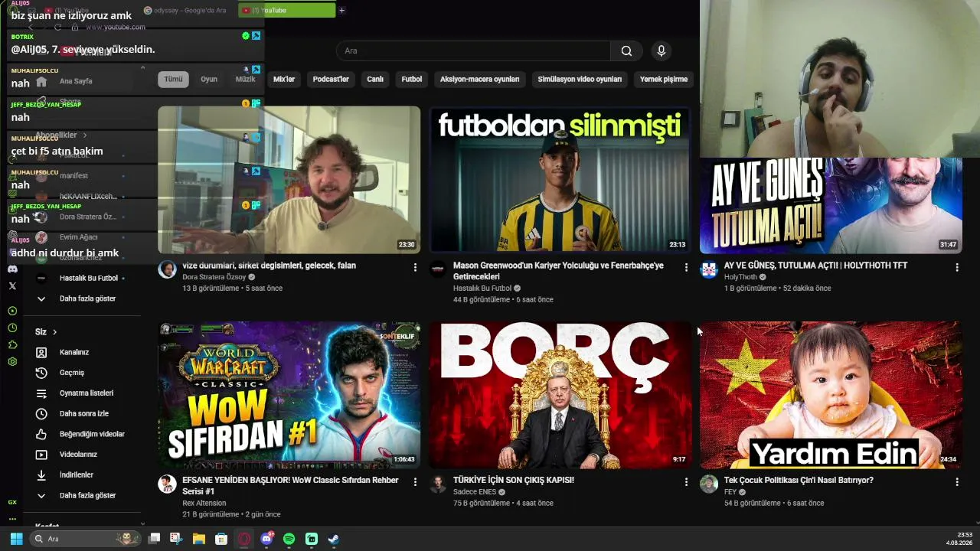Viewport: 980px width, 551px height.
Task: Open Opera sidebar settings gear icon
Action: click(12, 361)
